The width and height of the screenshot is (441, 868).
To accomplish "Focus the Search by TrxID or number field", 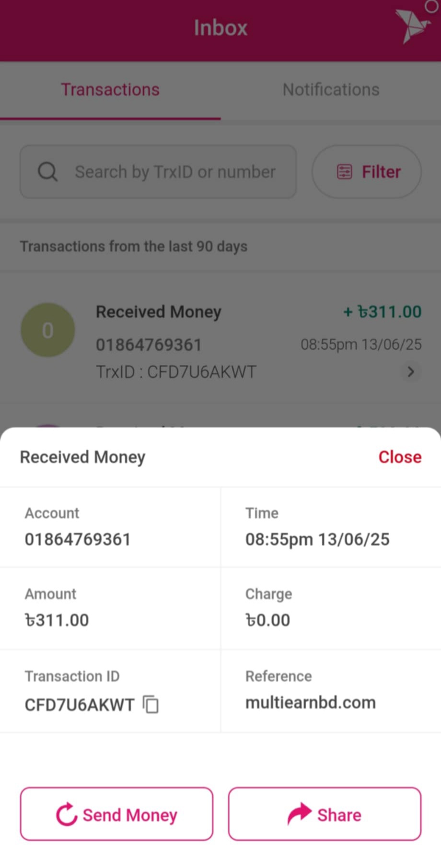I will click(175, 172).
